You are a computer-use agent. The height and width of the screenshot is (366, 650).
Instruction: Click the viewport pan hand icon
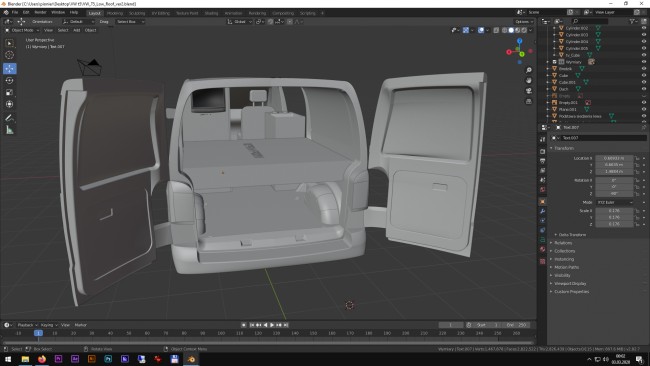529,80
